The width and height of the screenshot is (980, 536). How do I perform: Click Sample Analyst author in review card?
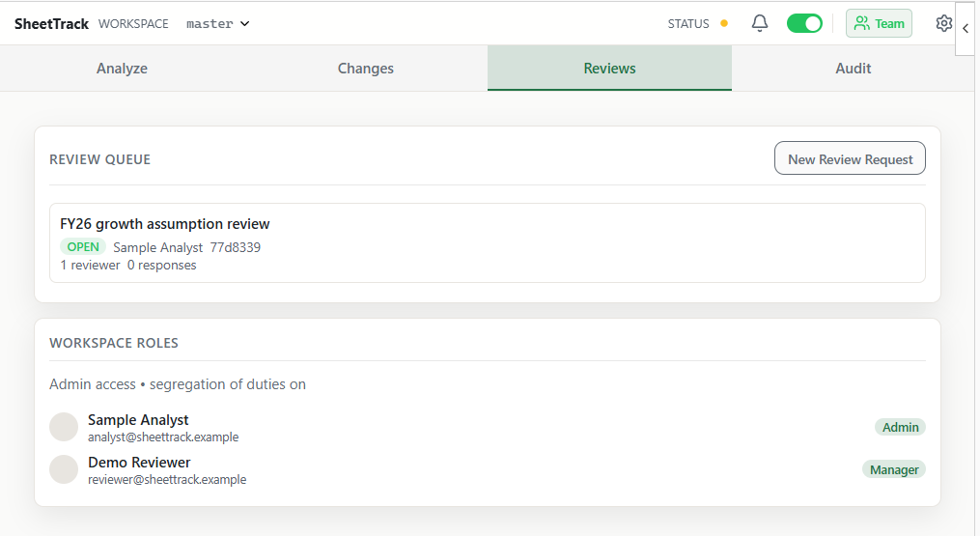click(157, 247)
